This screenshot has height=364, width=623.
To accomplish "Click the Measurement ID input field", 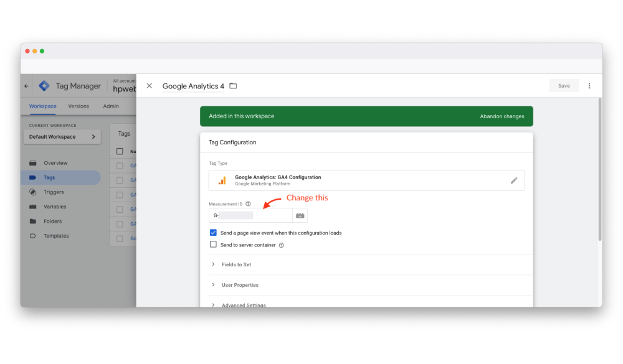I will coord(250,215).
